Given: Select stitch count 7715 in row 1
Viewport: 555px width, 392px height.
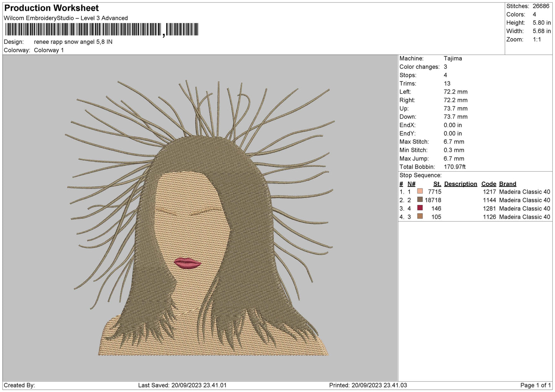Looking at the screenshot, I should click(x=434, y=192).
